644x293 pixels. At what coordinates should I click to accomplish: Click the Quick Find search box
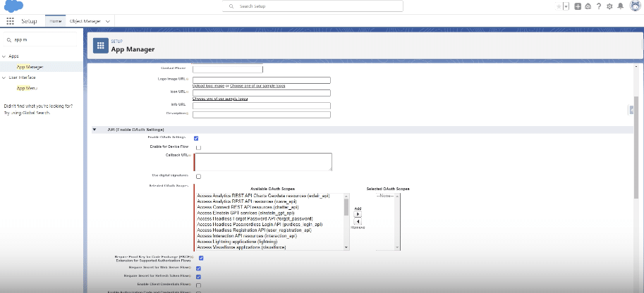pyautogui.click(x=40, y=40)
